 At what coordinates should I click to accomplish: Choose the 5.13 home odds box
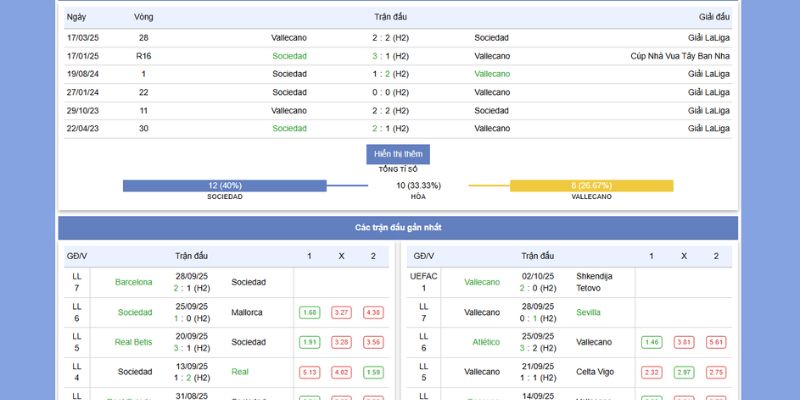(x=309, y=372)
